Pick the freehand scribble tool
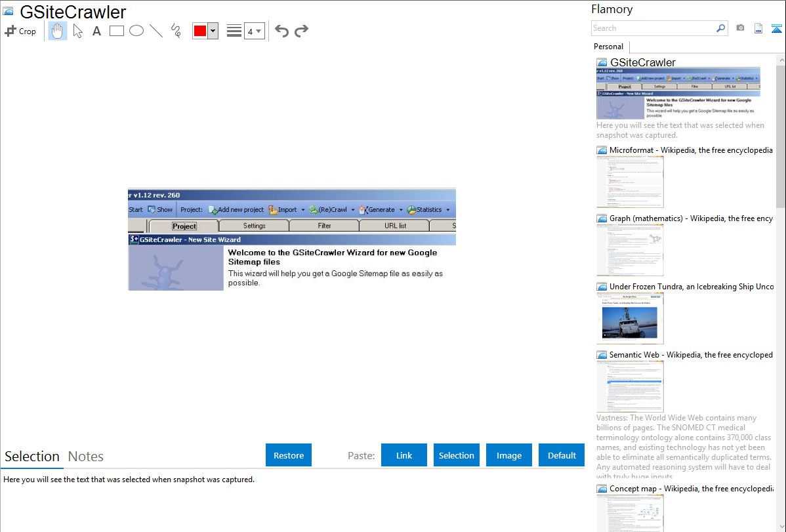Image resolution: width=786 pixels, height=532 pixels. [176, 31]
